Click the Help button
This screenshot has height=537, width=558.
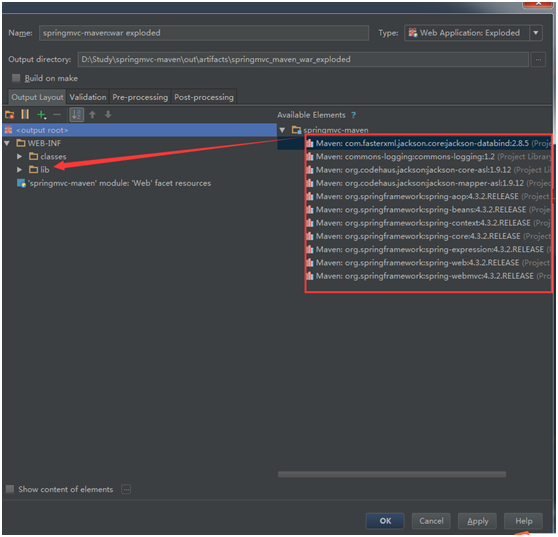click(x=523, y=521)
